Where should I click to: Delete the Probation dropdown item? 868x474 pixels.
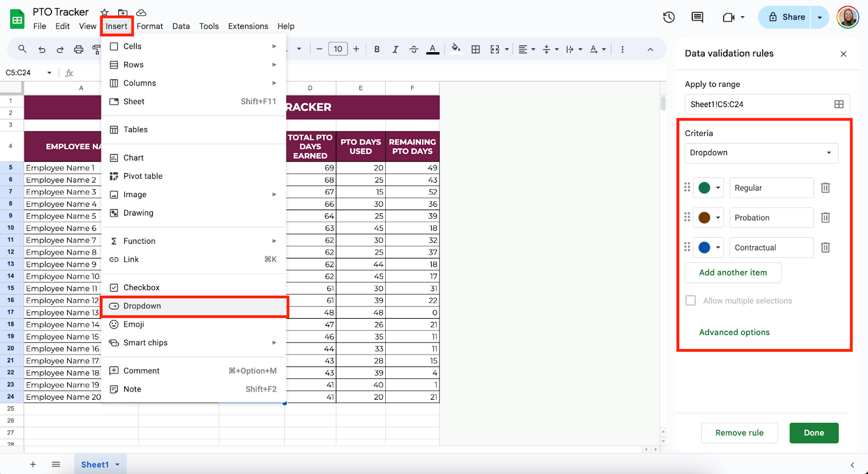[x=825, y=218]
